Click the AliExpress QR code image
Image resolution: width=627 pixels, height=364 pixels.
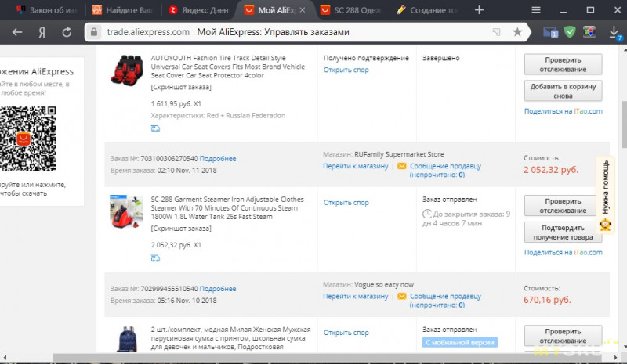tap(28, 139)
